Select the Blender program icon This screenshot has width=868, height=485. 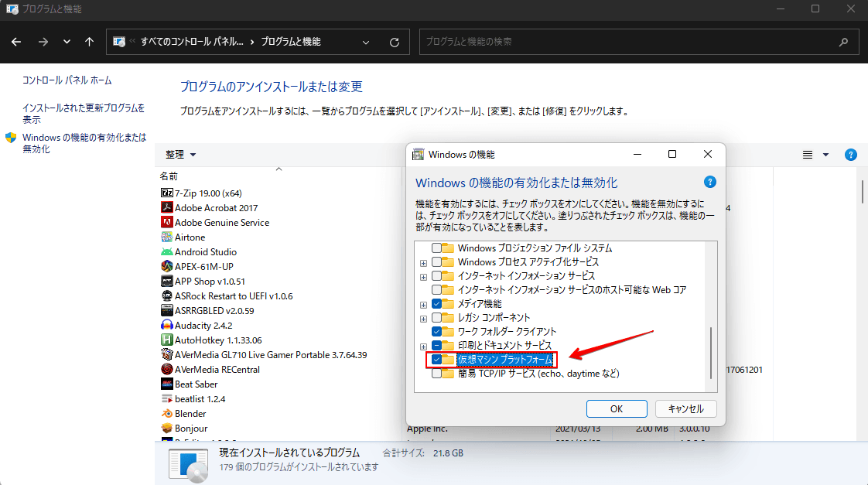(x=166, y=413)
